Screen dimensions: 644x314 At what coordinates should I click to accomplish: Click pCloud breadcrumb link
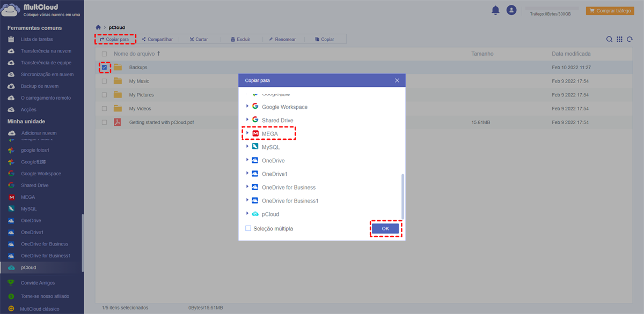point(117,27)
